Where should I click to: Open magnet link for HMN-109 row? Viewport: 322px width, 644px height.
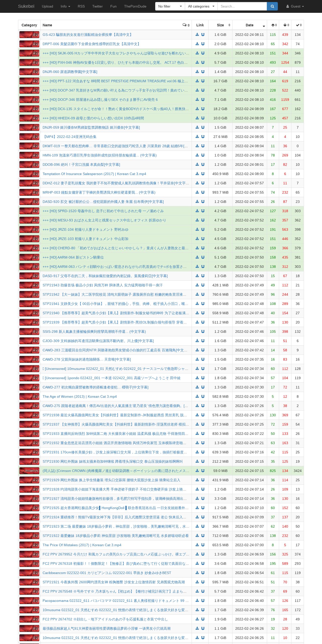203,155
